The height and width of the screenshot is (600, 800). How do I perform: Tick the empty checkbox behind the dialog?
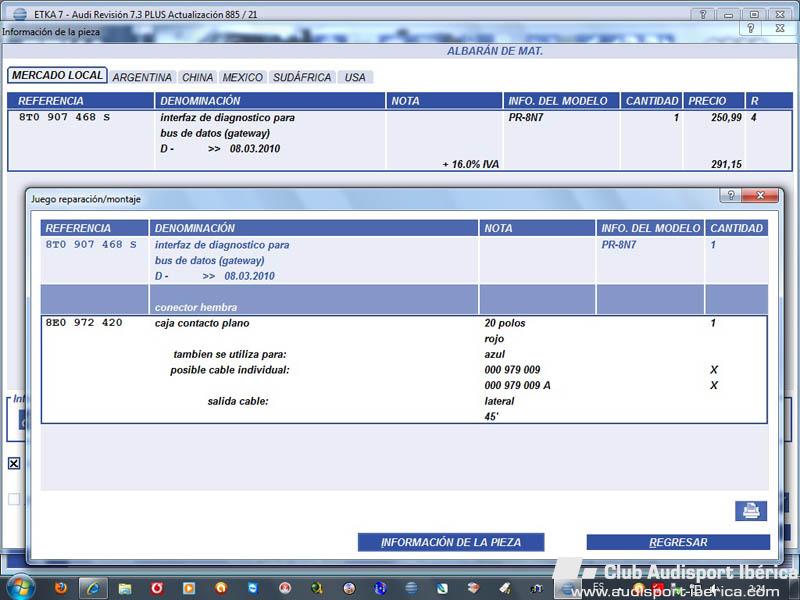tap(14, 499)
